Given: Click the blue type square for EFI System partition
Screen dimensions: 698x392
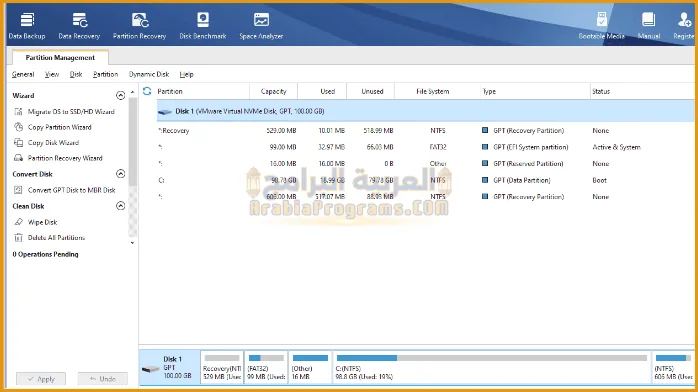Looking at the screenshot, I should pos(485,147).
